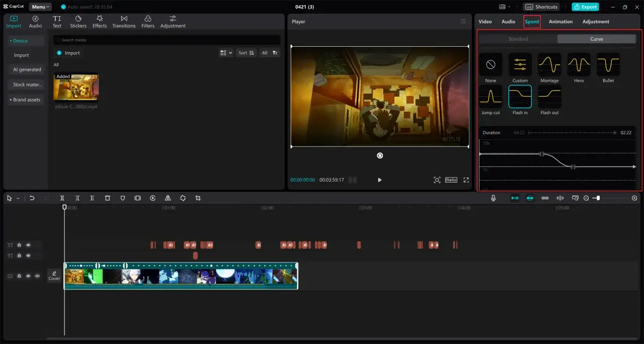
Task: Toggle lock on the top text track
Action: (x=19, y=245)
